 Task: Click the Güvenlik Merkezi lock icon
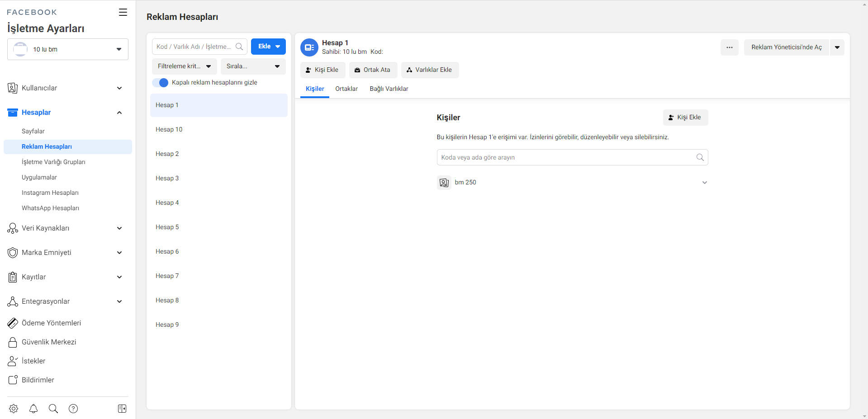click(13, 342)
